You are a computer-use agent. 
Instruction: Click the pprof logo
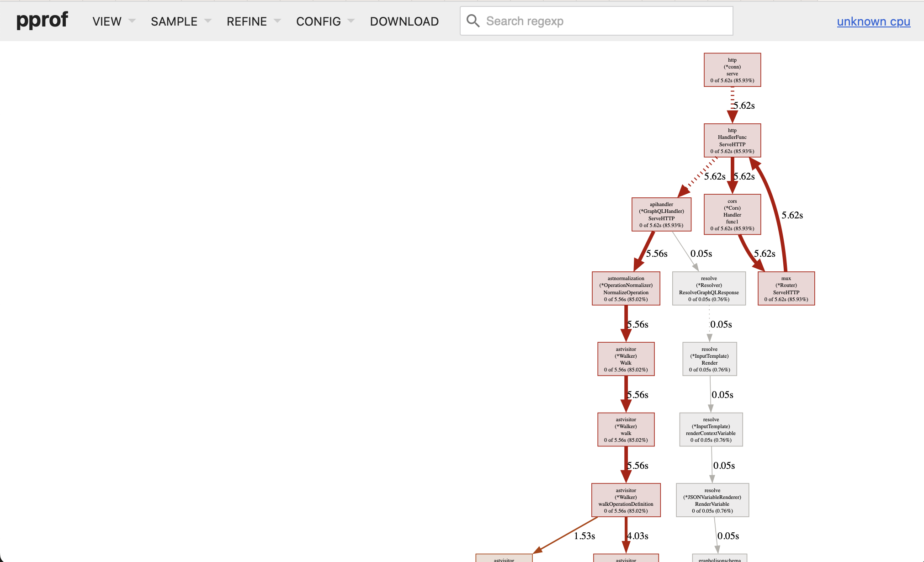click(42, 21)
